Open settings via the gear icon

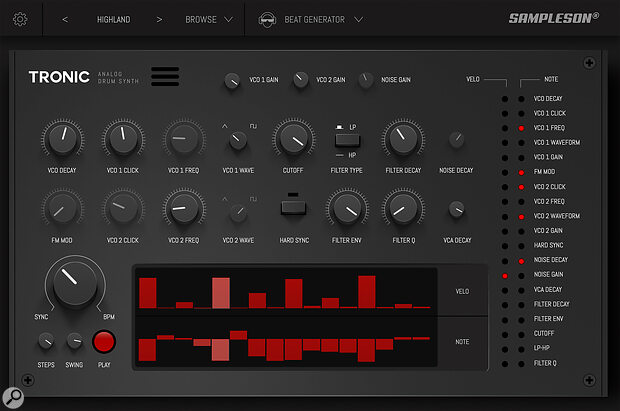20,19
